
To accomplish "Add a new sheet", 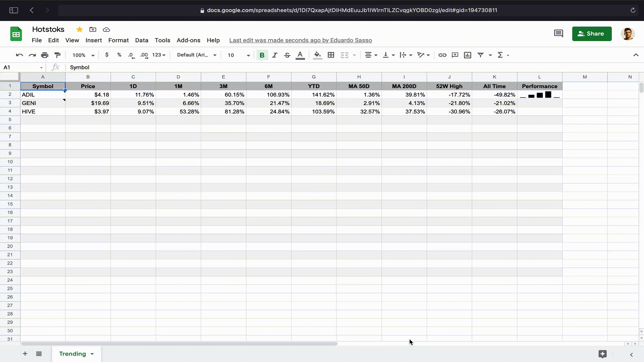I will [x=25, y=354].
